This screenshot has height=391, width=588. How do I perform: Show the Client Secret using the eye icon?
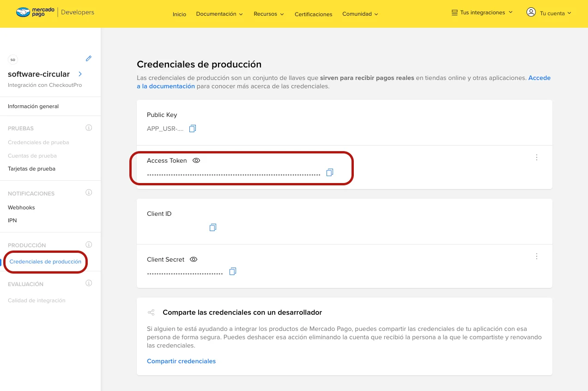(x=194, y=259)
